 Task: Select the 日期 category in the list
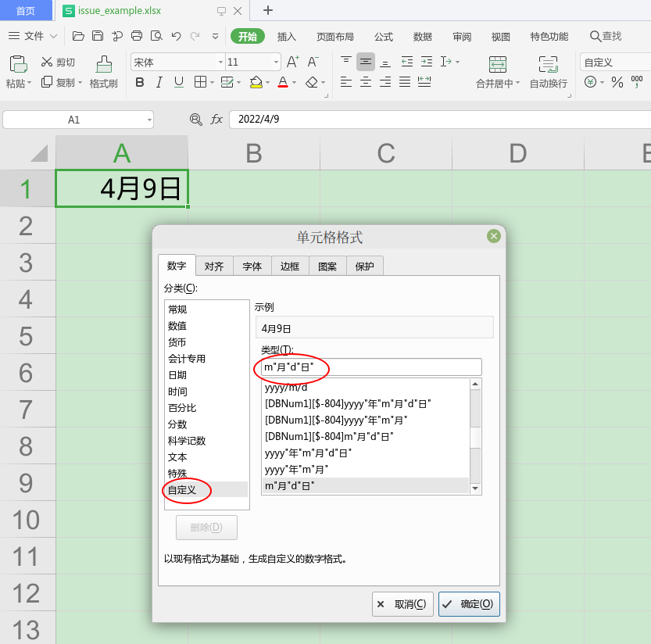(206, 375)
